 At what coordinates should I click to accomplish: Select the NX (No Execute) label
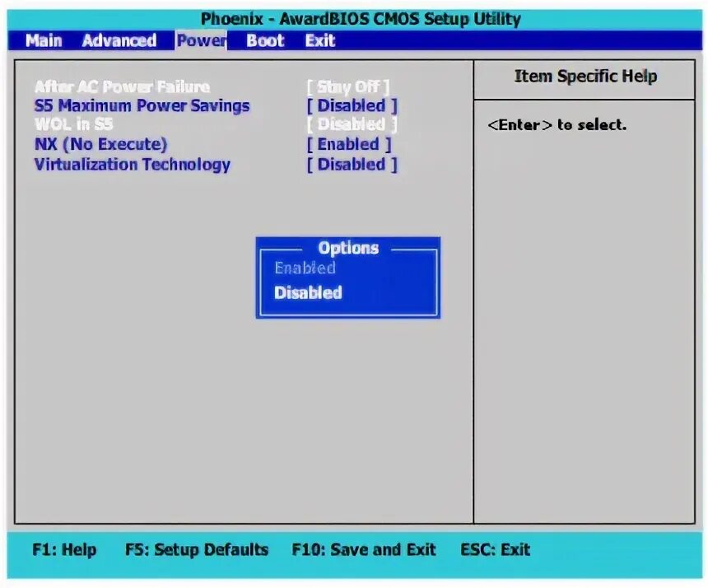point(100,144)
